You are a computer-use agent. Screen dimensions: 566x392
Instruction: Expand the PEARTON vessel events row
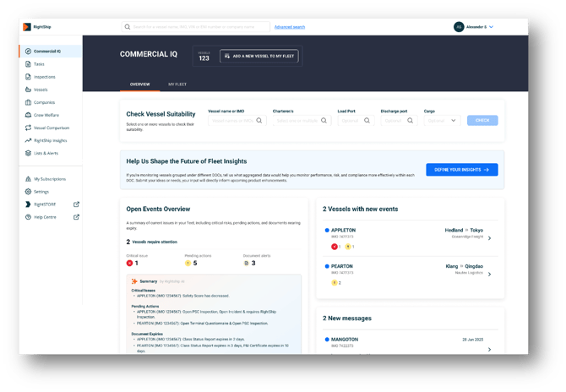click(490, 275)
